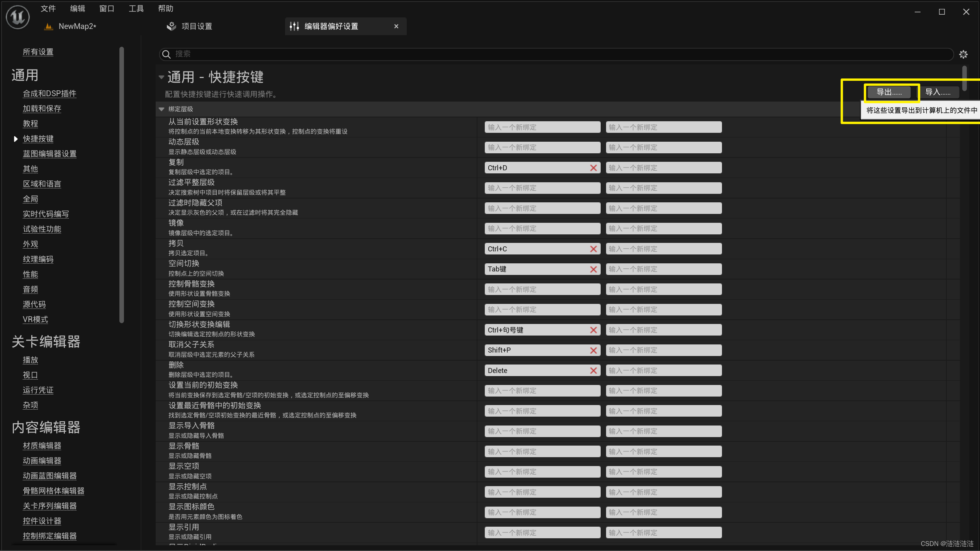Open the settings gear beside search

point(963,54)
